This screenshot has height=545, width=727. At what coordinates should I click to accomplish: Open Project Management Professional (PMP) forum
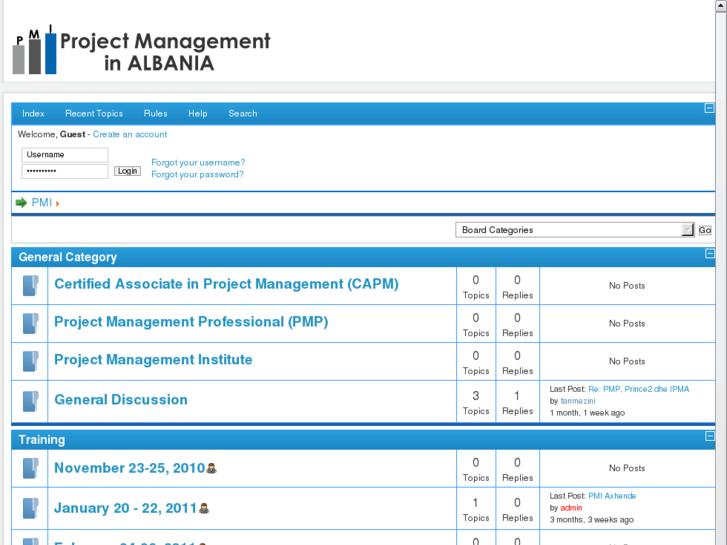[191, 322]
